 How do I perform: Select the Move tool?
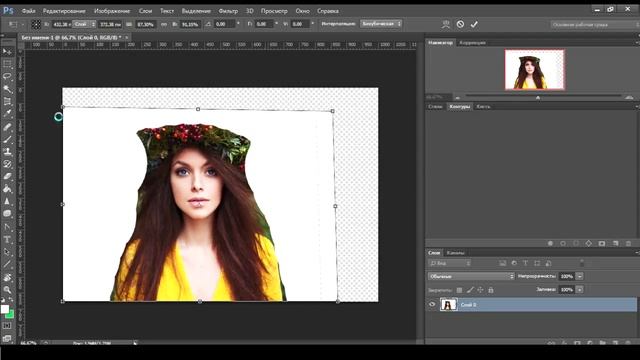pyautogui.click(x=7, y=51)
